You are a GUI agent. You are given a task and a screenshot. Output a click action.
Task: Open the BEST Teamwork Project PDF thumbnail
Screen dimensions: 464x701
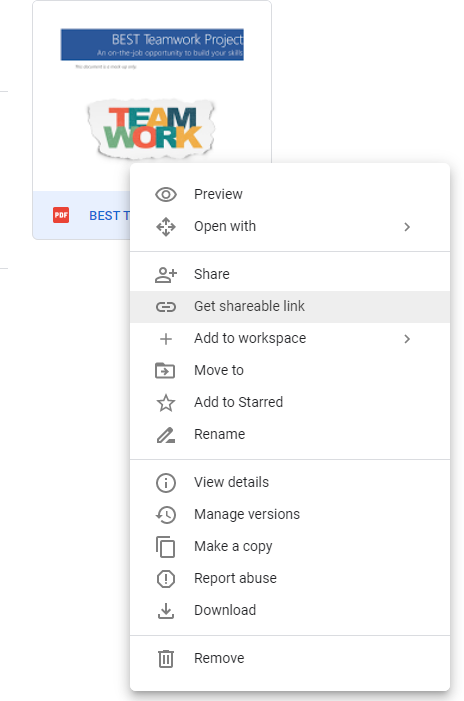(152, 96)
